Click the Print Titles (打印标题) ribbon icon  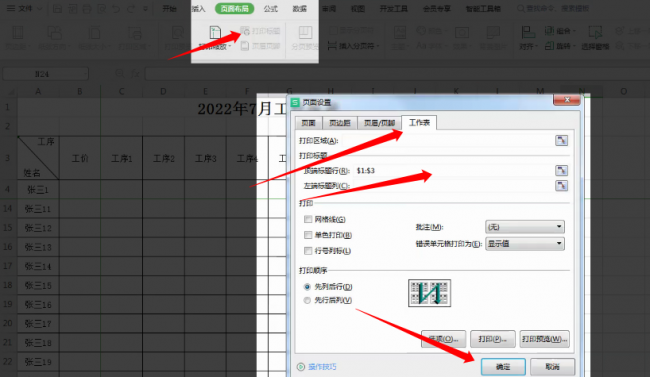point(260,31)
